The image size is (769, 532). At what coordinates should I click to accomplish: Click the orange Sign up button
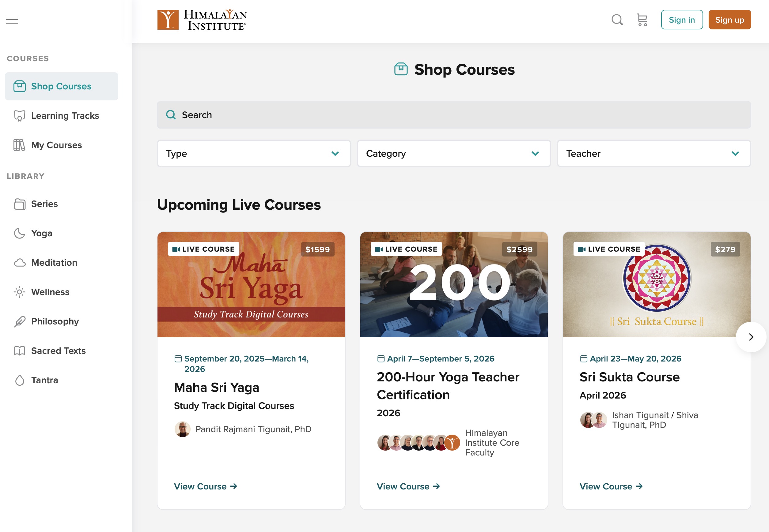pyautogui.click(x=729, y=20)
